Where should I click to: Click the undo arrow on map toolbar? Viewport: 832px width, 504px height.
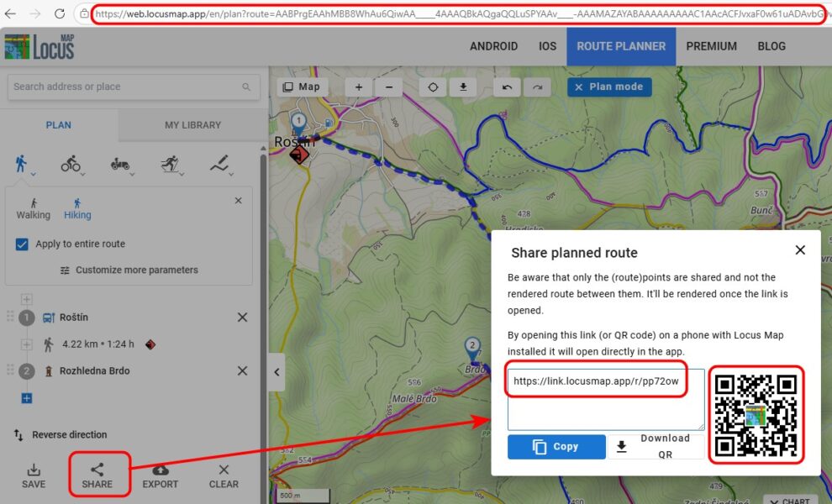click(506, 87)
